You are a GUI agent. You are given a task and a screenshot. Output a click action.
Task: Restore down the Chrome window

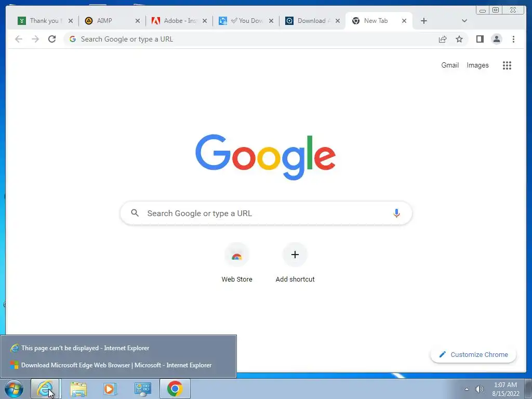tap(495, 10)
